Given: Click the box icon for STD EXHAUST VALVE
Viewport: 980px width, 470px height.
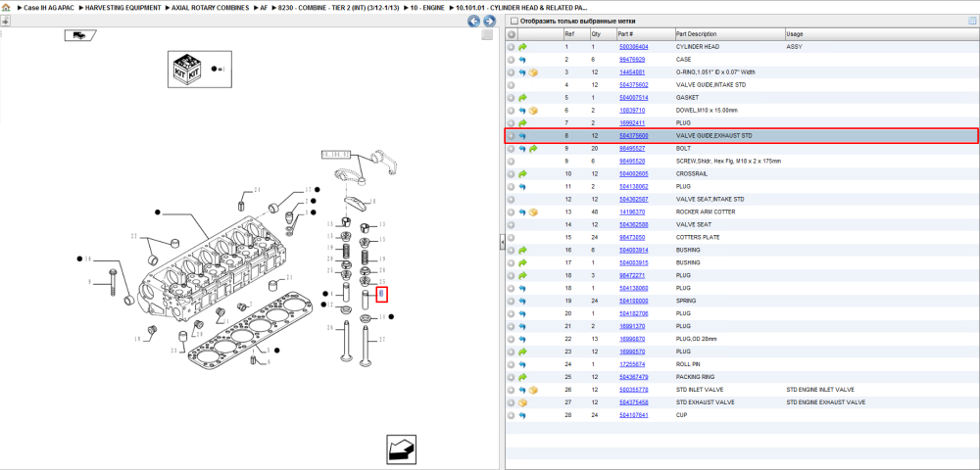Looking at the screenshot, I should [523, 402].
